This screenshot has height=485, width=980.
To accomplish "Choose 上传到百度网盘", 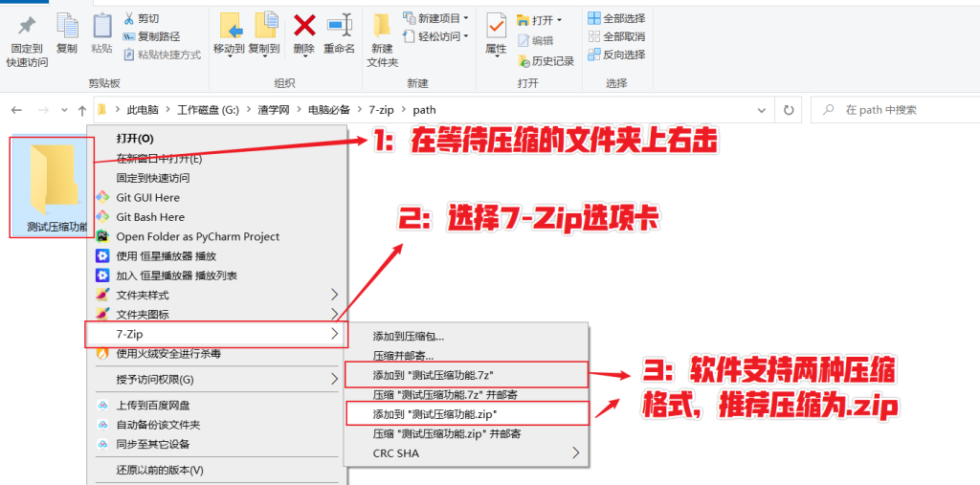I will tap(216, 406).
